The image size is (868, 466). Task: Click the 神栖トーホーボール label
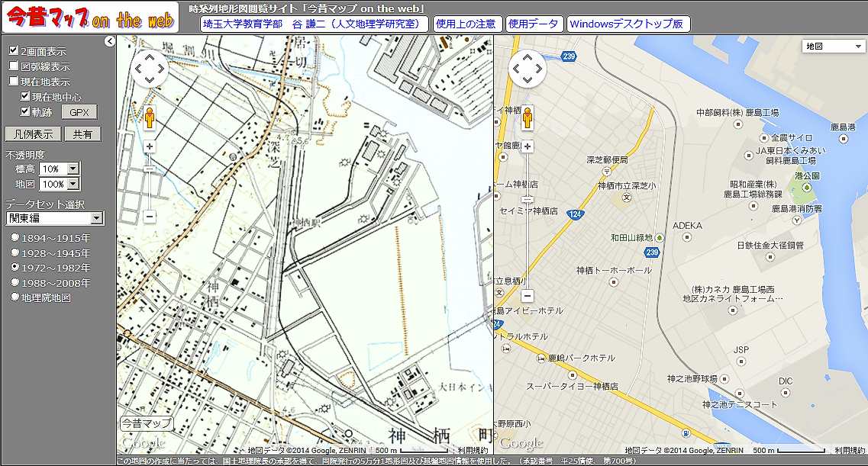click(x=613, y=270)
